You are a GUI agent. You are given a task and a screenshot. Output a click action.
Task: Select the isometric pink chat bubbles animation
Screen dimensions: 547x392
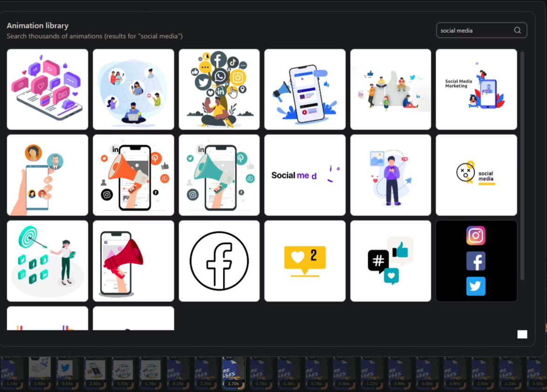[x=48, y=89]
